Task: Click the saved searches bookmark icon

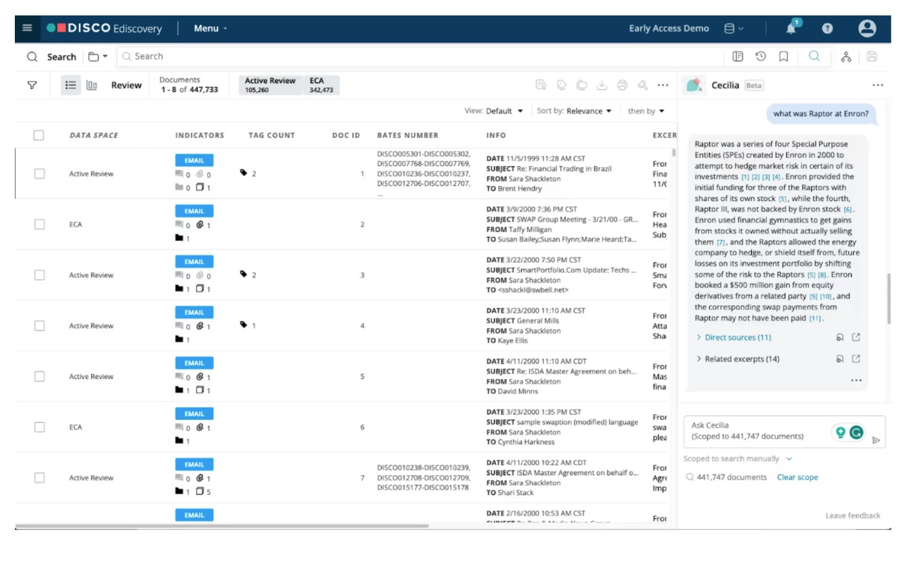Action: click(x=783, y=56)
